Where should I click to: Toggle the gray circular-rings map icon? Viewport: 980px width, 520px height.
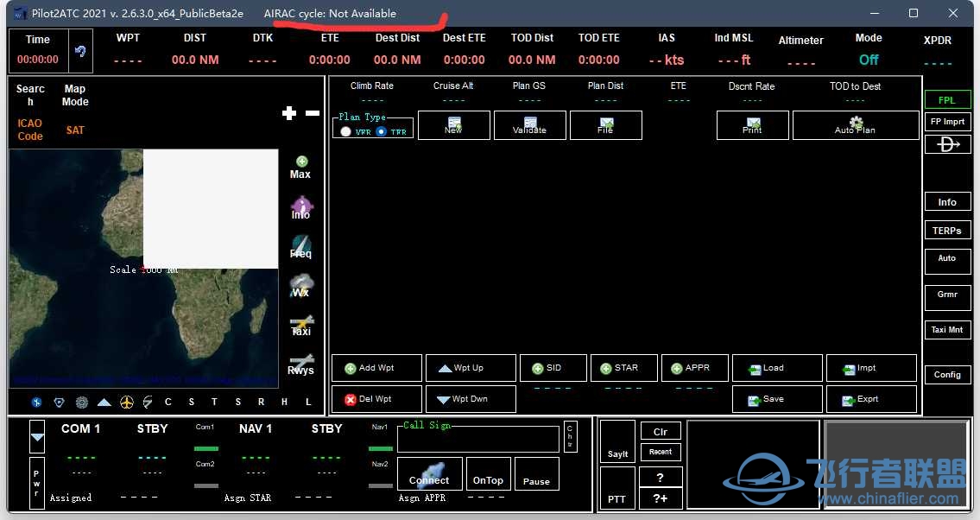(81, 403)
